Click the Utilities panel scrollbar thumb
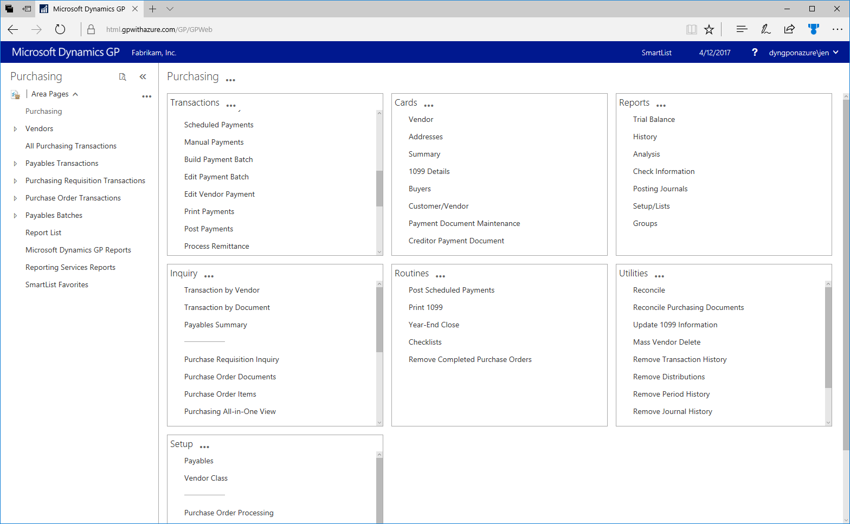 coord(828,337)
